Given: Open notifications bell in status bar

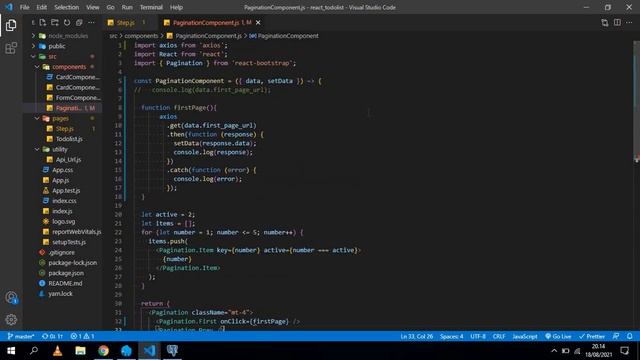Looking at the screenshot, I should (x=629, y=336).
